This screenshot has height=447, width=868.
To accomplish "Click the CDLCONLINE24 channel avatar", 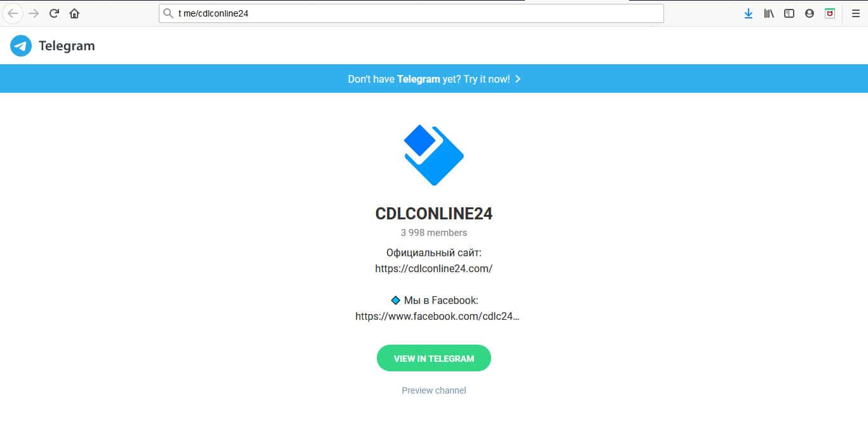I will (434, 155).
